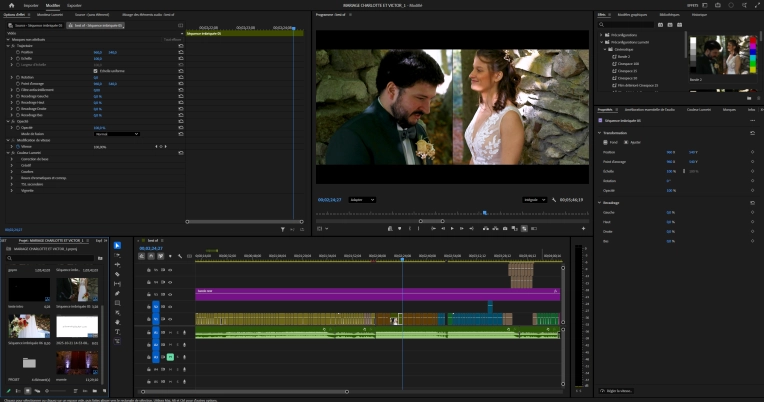Image resolution: width=764 pixels, height=402 pixels.
Task: Open Program monitor settings wrench
Action: (554, 200)
